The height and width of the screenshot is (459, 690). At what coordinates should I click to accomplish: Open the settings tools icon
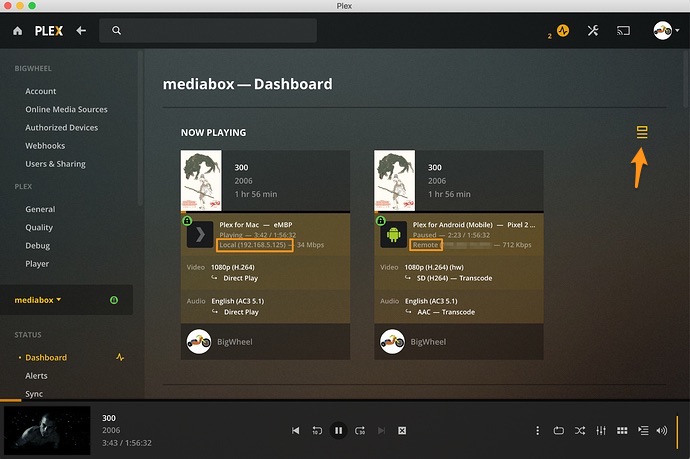tap(593, 31)
